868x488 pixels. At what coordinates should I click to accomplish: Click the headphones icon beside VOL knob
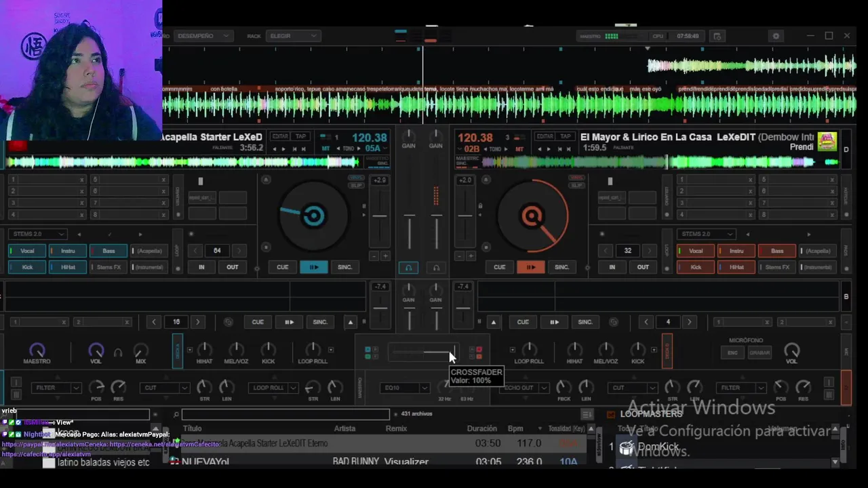click(118, 352)
